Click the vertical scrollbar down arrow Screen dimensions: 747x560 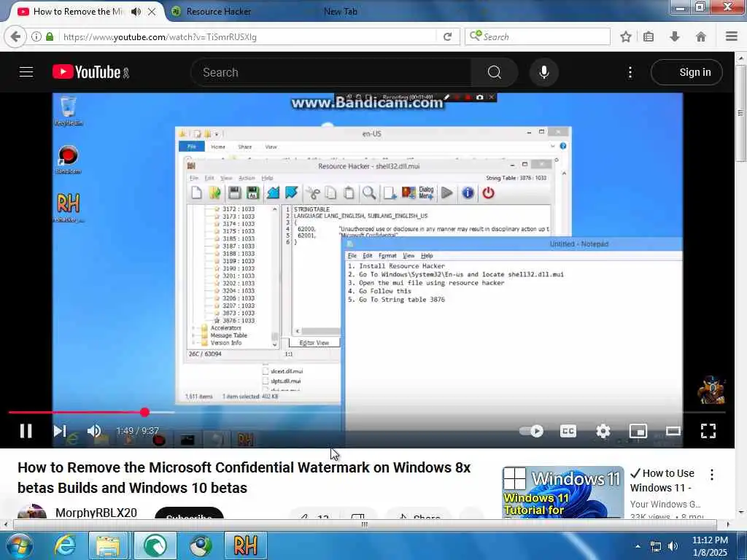point(740,513)
